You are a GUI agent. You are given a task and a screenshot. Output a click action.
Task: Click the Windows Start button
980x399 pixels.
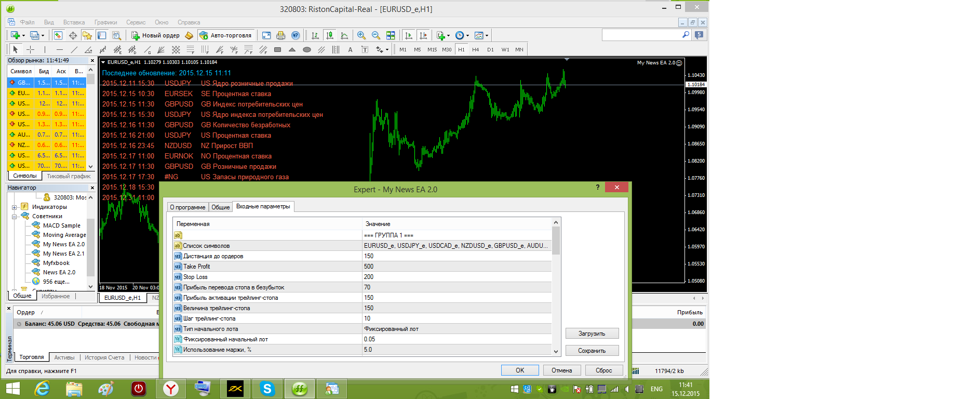click(12, 389)
